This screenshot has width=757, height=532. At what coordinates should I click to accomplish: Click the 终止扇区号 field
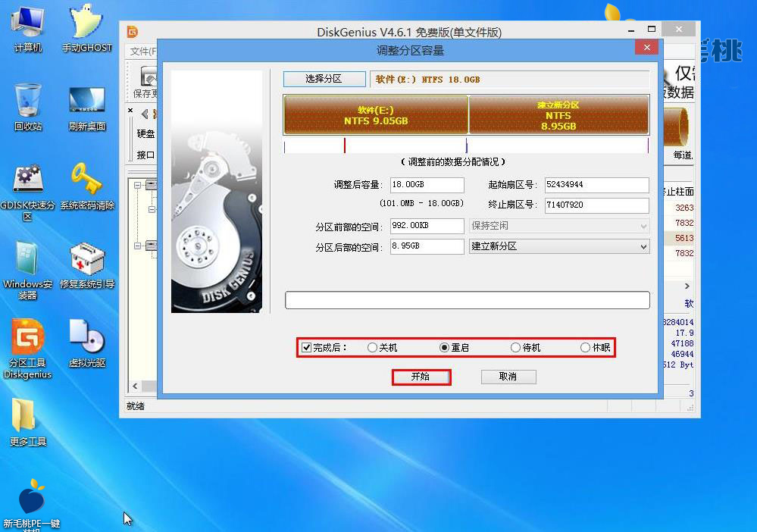tap(596, 205)
